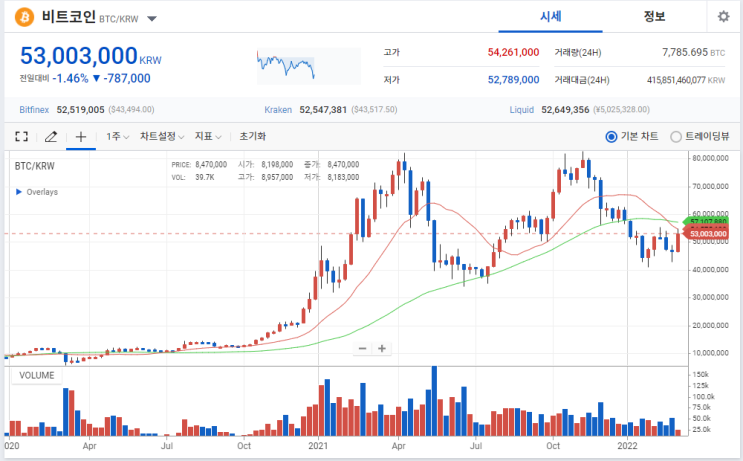
Task: Zoom in chart with plus button
Action: (382, 349)
